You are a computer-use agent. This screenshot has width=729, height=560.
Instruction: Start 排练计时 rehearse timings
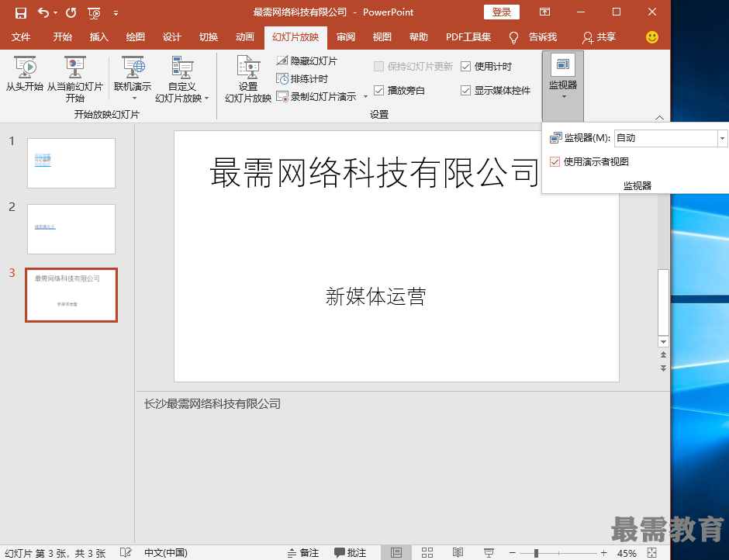coord(302,78)
